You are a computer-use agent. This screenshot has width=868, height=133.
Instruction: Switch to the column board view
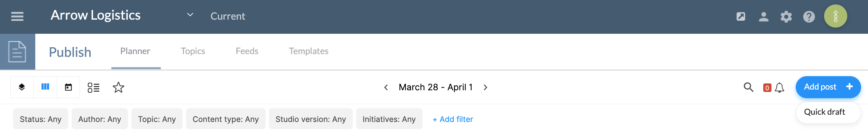45,87
